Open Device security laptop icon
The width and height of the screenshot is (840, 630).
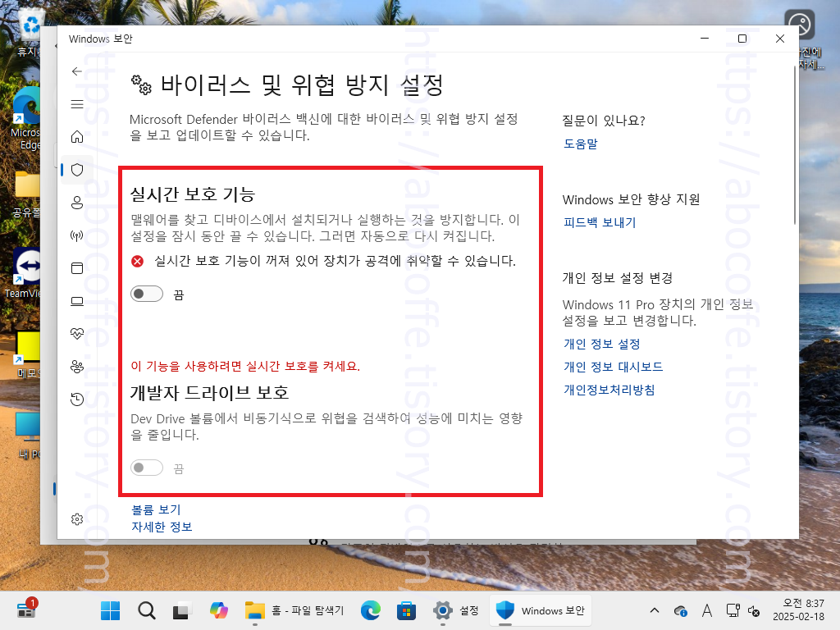coord(77,301)
